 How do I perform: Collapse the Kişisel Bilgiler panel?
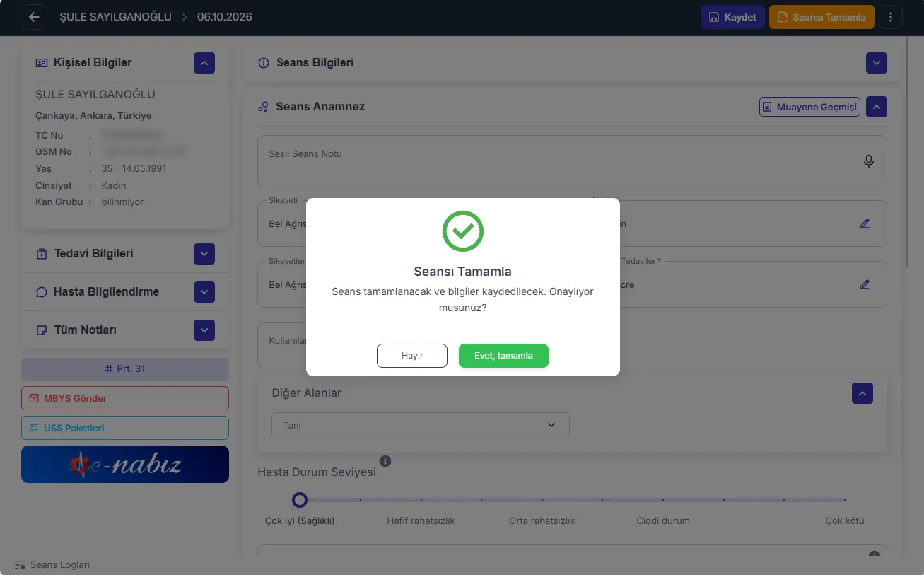pyautogui.click(x=204, y=63)
